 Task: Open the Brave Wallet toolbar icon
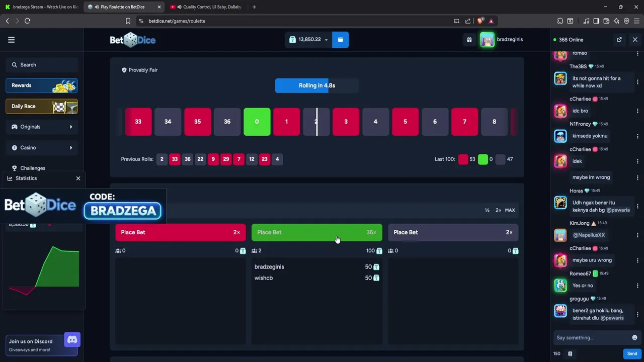606,21
